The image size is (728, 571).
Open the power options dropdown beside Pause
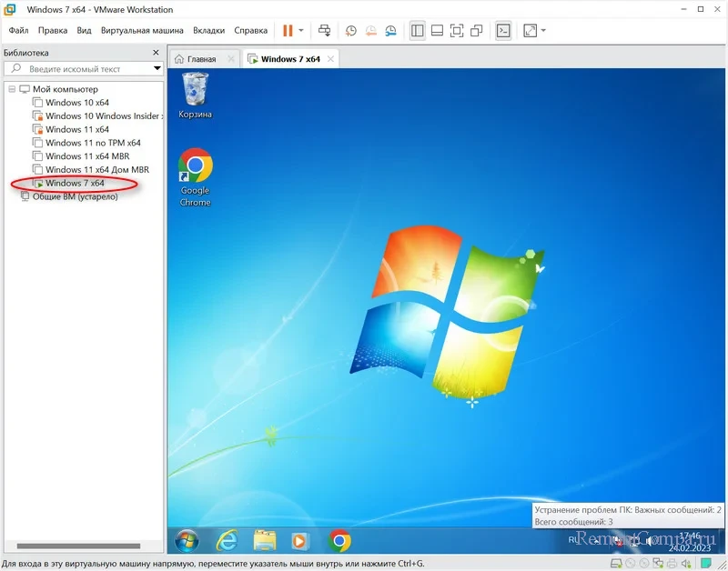click(x=301, y=31)
